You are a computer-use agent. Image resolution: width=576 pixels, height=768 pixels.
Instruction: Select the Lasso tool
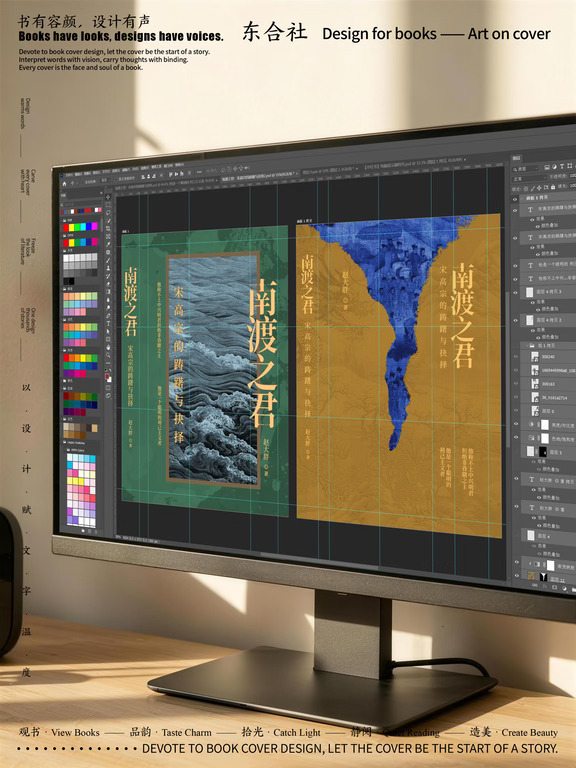[108, 213]
